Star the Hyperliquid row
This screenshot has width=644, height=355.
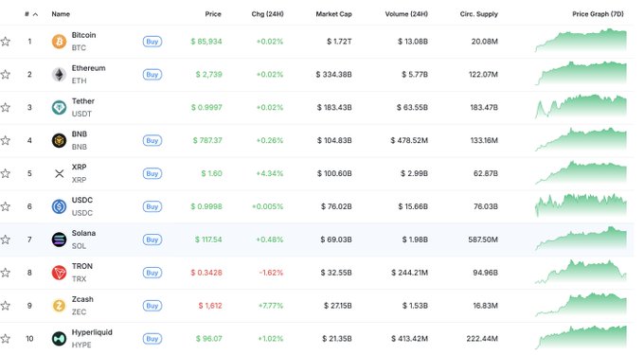coord(6,339)
